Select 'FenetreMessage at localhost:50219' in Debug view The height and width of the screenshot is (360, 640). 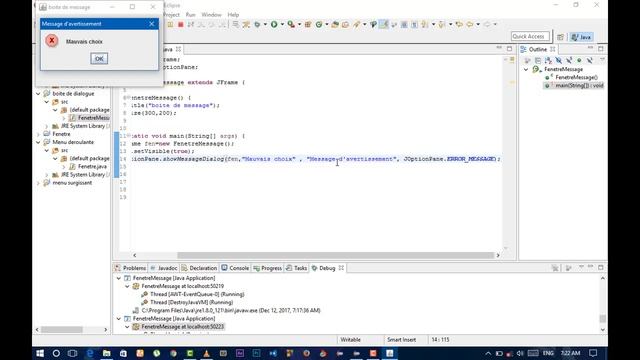tap(182, 286)
